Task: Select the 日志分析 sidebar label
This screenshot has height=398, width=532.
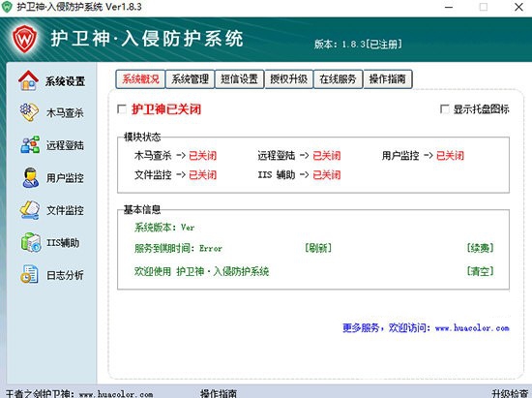Action: pyautogui.click(x=65, y=275)
